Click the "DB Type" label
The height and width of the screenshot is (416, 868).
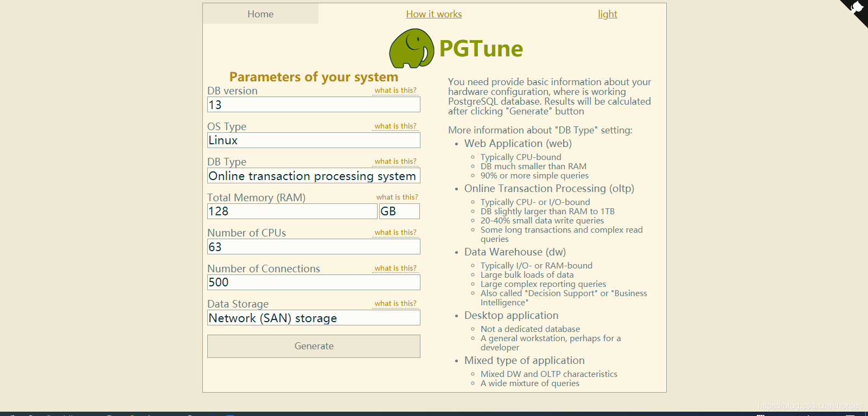[227, 162]
